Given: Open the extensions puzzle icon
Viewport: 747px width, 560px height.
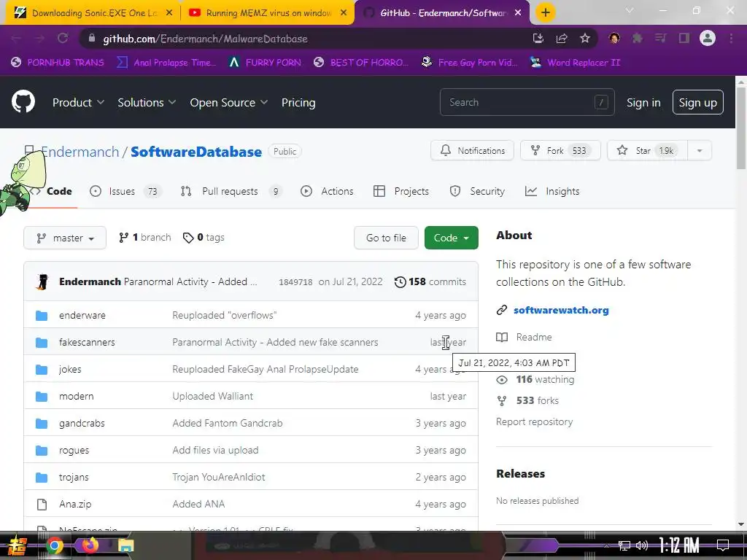Looking at the screenshot, I should (638, 39).
